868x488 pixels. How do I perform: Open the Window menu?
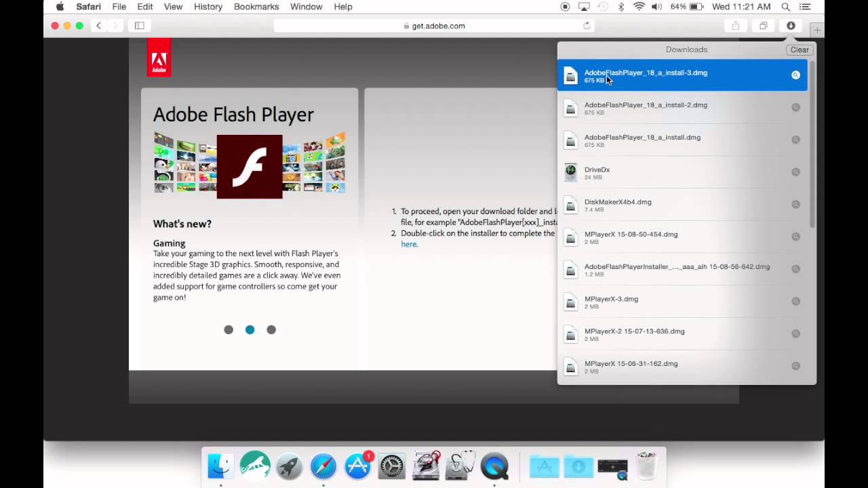point(307,7)
